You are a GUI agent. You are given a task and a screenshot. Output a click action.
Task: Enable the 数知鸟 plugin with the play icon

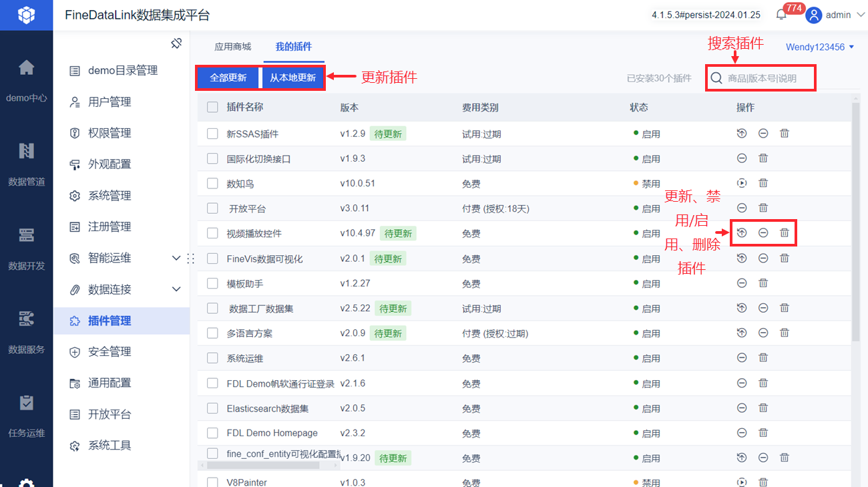[742, 183]
